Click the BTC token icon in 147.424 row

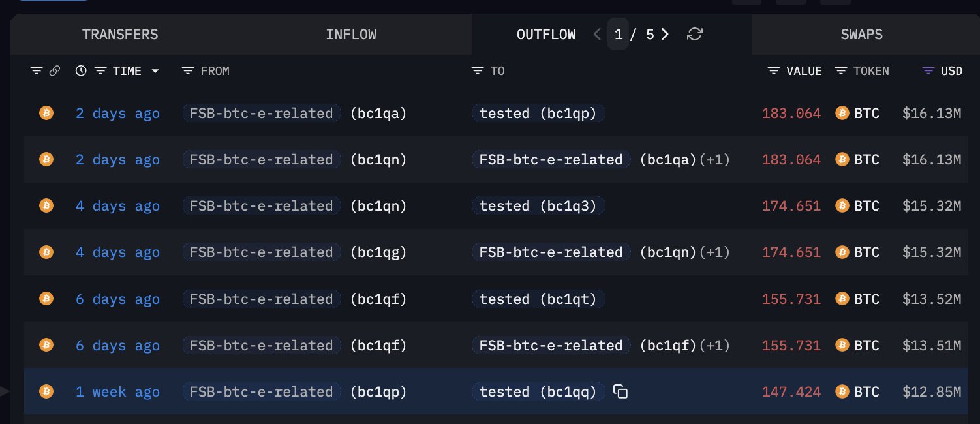pyautogui.click(x=842, y=392)
